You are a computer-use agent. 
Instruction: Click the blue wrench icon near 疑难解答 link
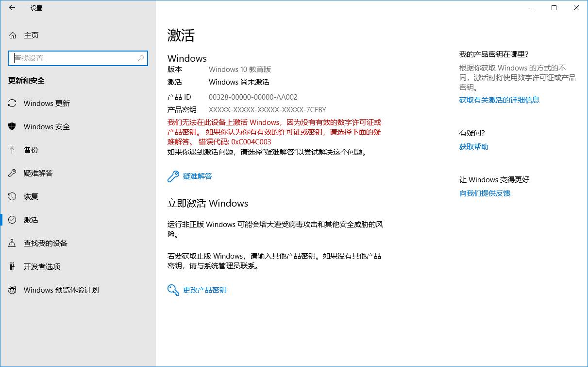[x=173, y=176]
